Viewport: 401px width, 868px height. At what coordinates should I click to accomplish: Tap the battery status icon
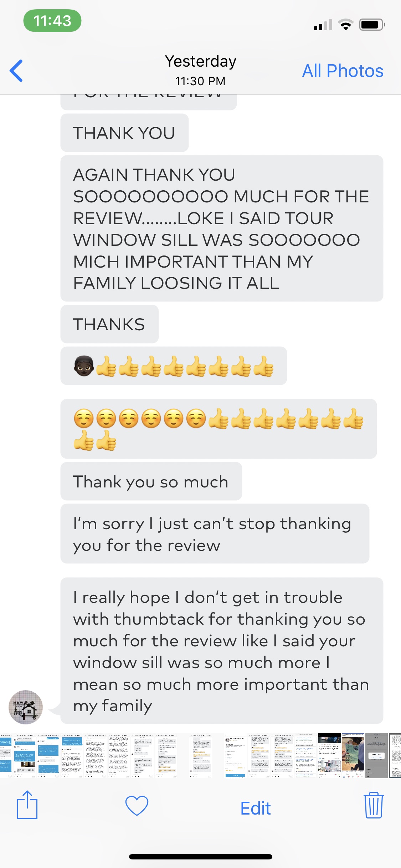coord(372,25)
